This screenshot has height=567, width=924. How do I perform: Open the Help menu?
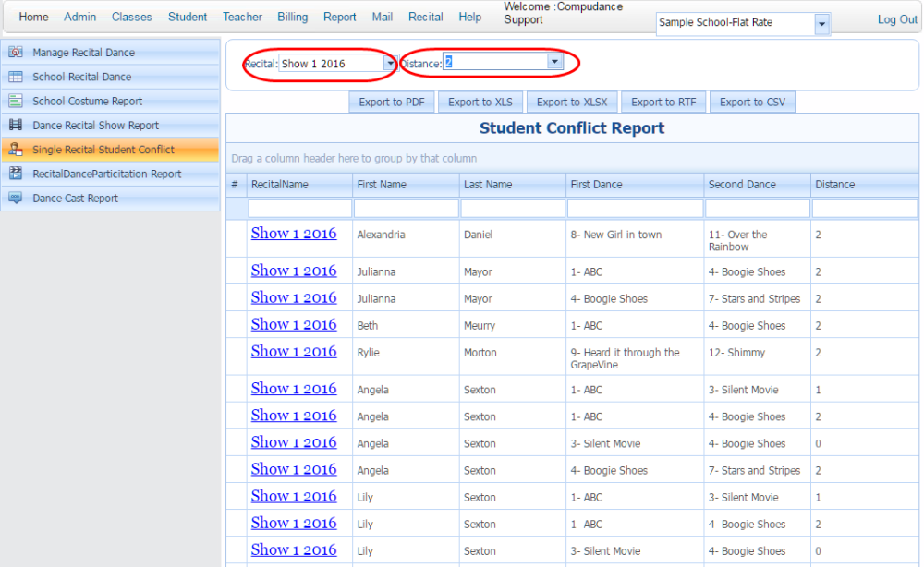pyautogui.click(x=469, y=17)
